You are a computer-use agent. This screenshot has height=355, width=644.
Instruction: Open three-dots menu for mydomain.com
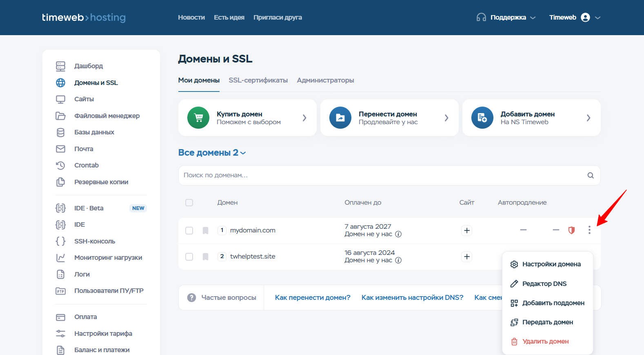click(589, 230)
